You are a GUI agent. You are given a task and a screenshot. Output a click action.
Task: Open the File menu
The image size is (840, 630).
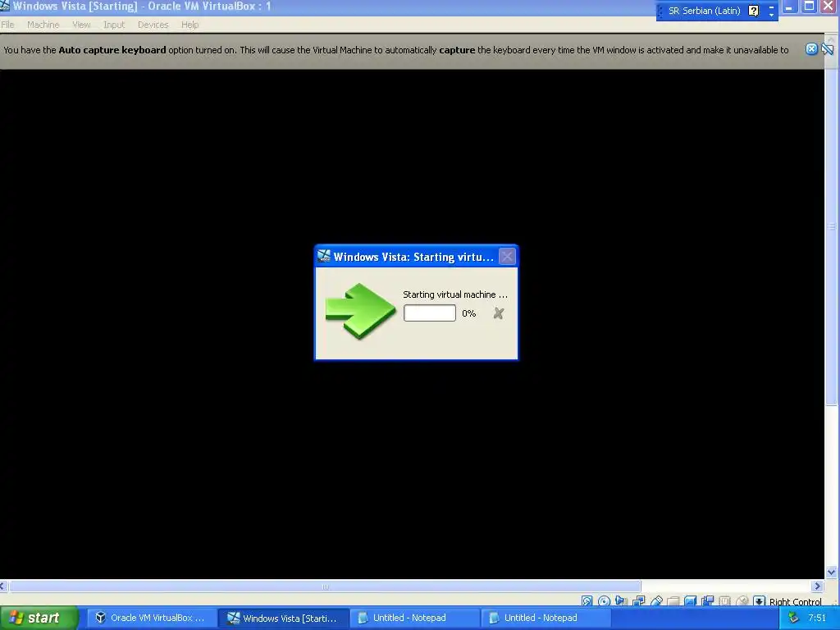pos(7,25)
